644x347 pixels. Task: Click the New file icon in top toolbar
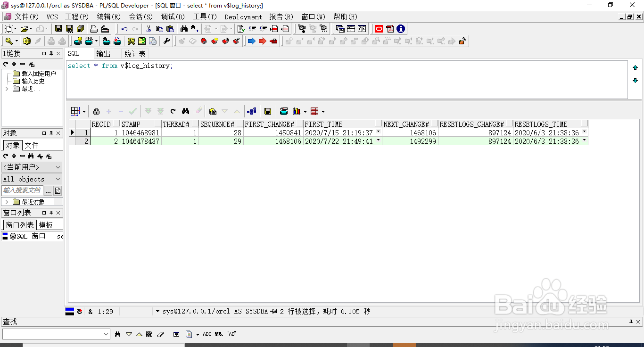(9, 29)
